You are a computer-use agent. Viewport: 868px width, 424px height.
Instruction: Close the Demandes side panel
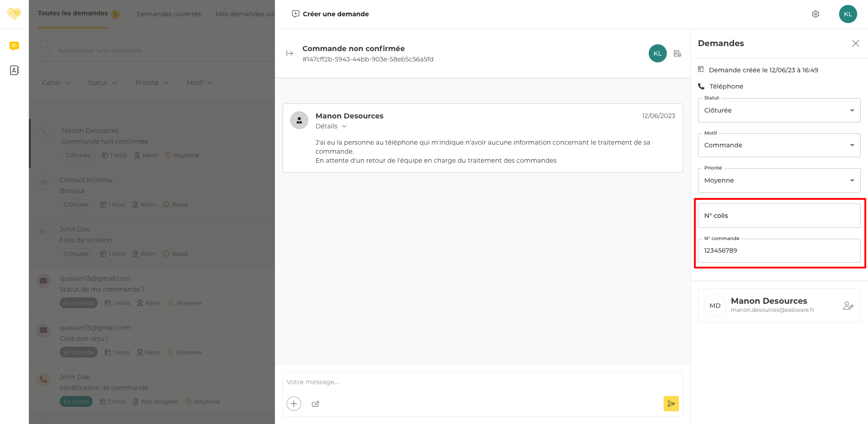click(855, 43)
